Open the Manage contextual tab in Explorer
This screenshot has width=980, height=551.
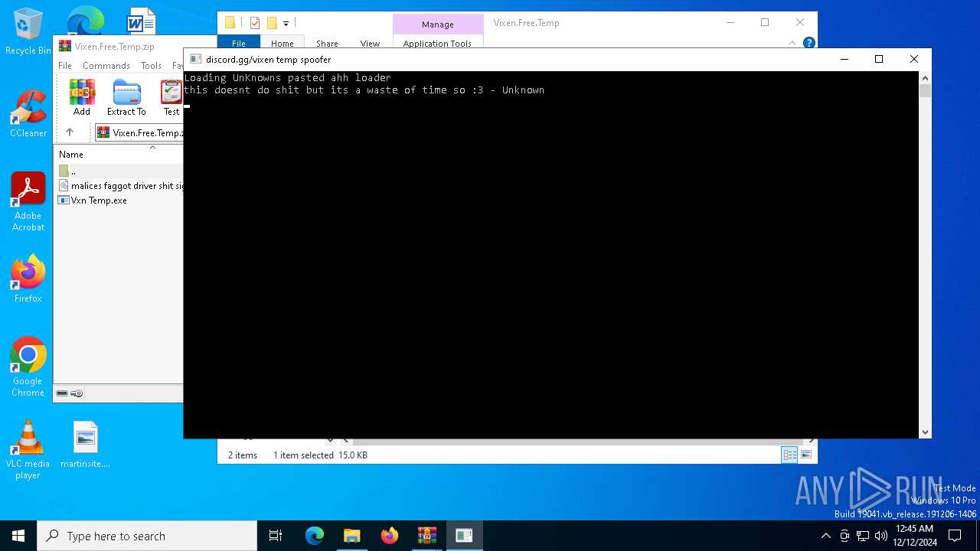coord(438,24)
